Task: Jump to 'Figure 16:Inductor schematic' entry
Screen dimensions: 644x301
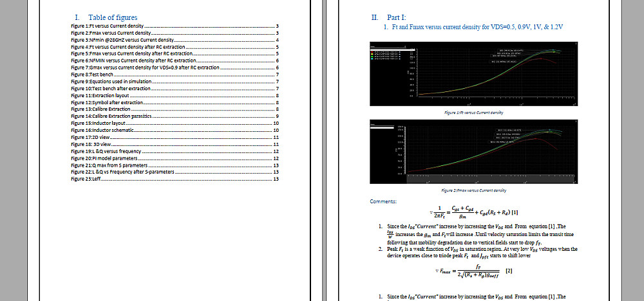Action: point(175,130)
